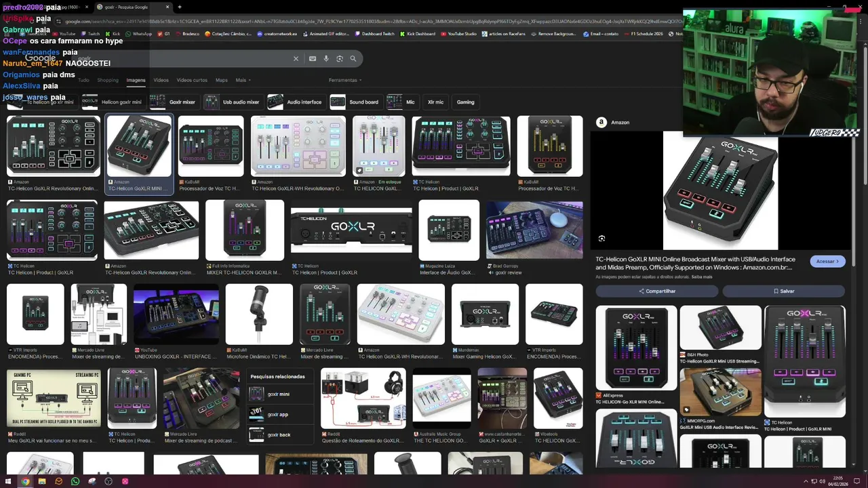868x488 pixels.
Task: Open Reddit dual PC streaming diagram thumbnail
Action: [x=54, y=399]
